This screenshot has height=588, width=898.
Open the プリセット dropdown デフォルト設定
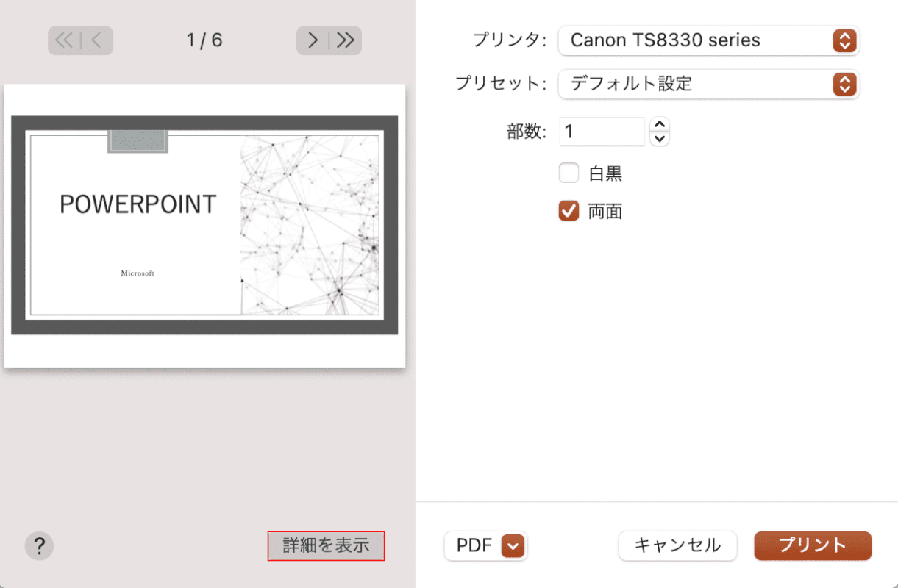coord(709,84)
